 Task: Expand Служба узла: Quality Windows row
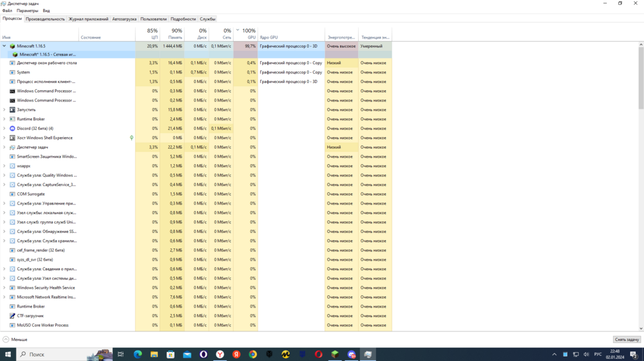(x=5, y=176)
